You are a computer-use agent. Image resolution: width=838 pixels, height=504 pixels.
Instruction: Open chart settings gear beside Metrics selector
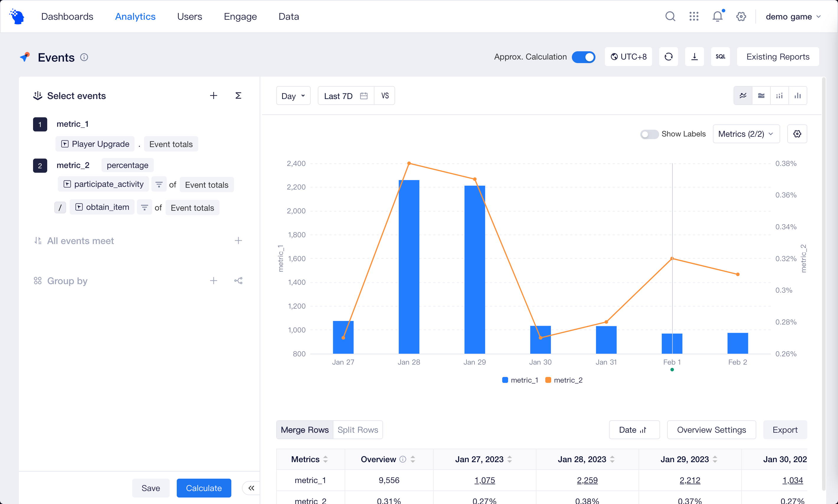(x=797, y=134)
